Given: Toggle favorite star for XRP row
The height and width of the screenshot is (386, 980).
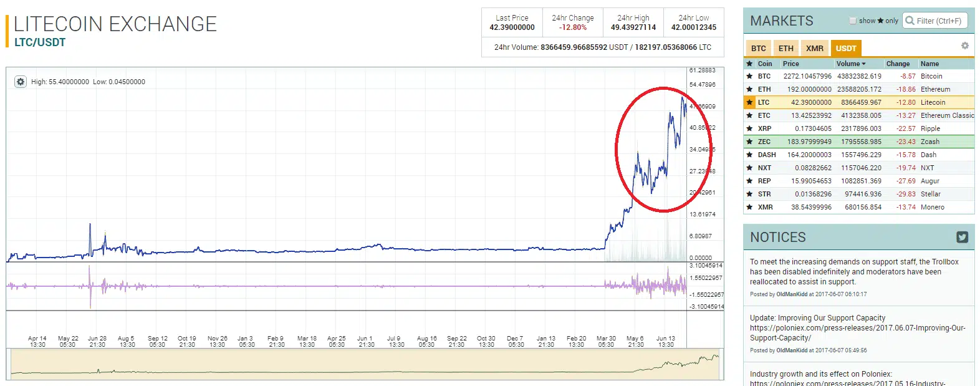Looking at the screenshot, I should pos(749,128).
